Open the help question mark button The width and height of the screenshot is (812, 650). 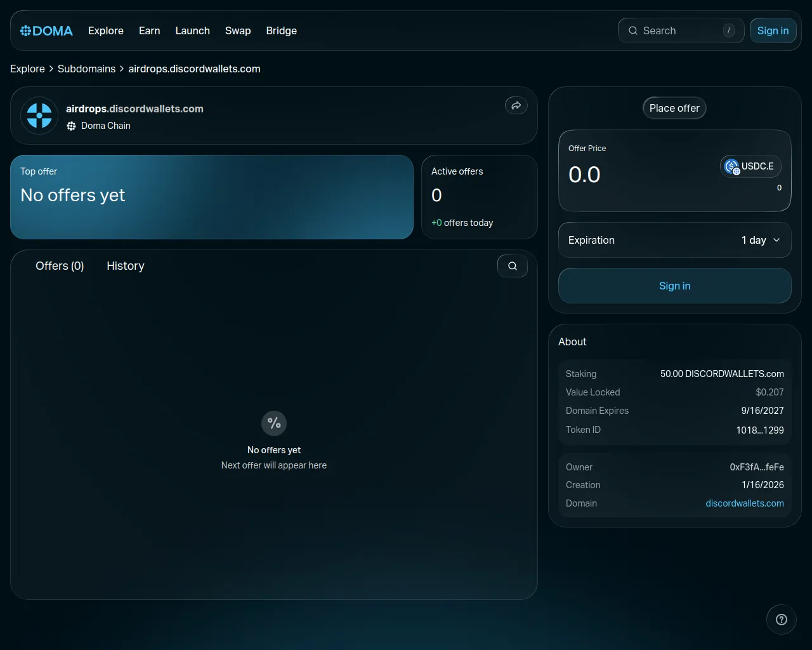[x=782, y=620]
